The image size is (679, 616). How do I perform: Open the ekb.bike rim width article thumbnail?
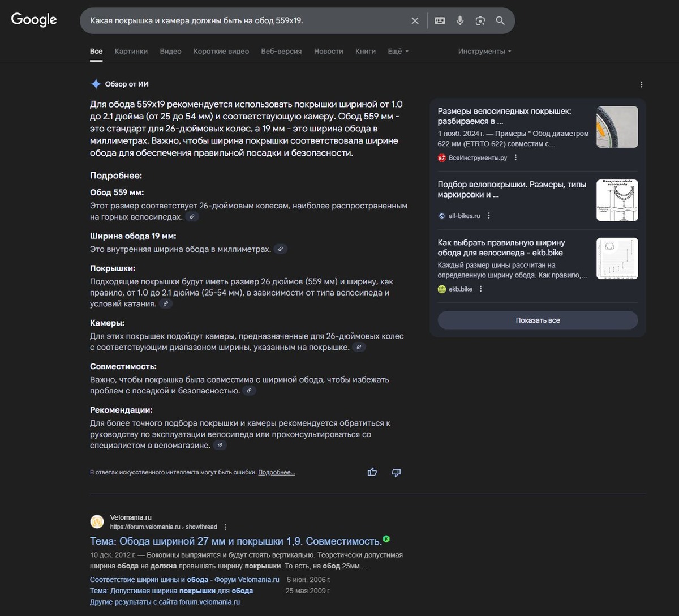(617, 258)
